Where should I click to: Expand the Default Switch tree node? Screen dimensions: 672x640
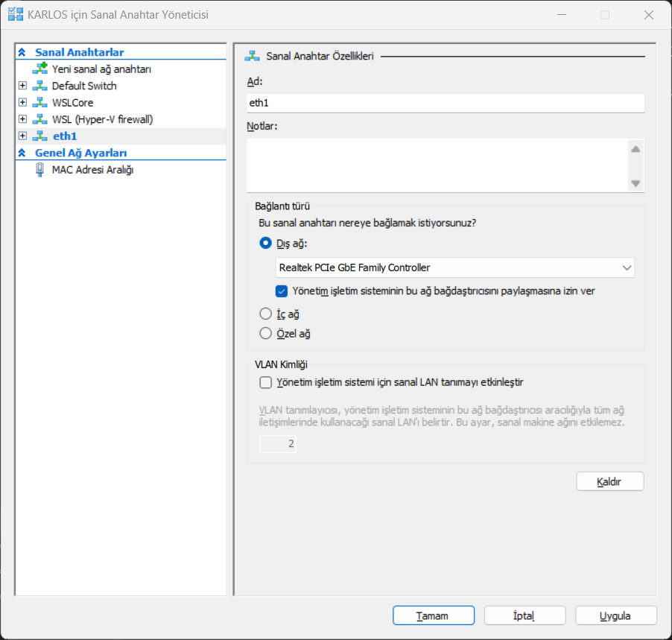[x=22, y=86]
